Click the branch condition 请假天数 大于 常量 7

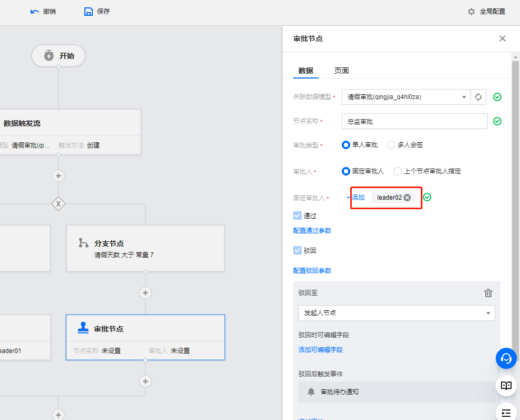(x=124, y=255)
